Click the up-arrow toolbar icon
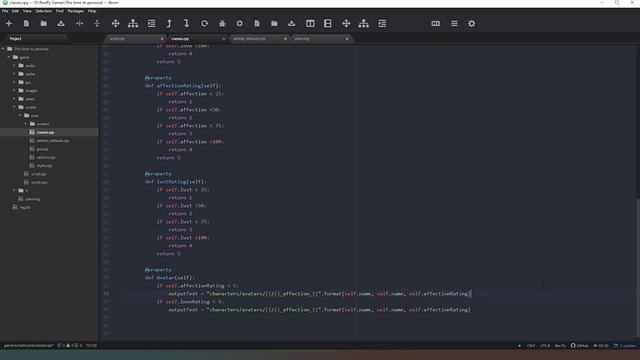 (x=169, y=24)
